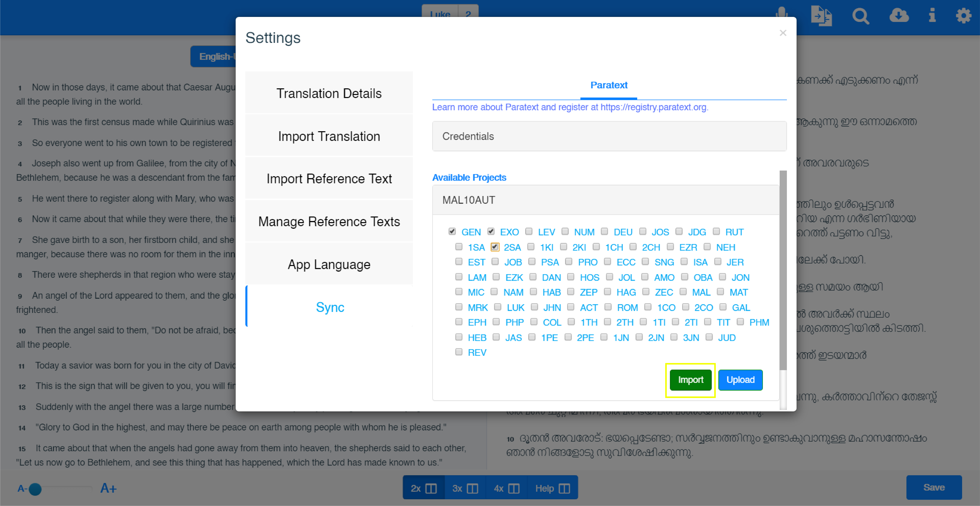Click the blue Upload button
980x506 pixels.
pos(740,380)
